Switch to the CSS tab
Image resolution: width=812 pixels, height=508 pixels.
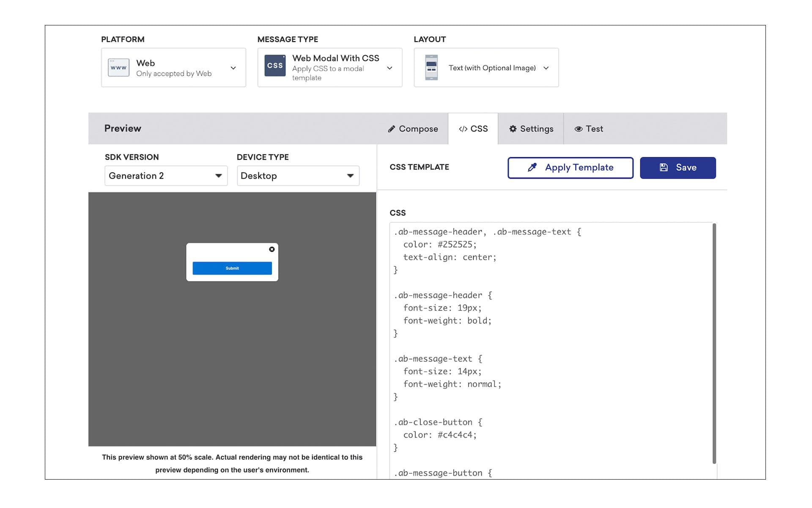click(x=473, y=129)
